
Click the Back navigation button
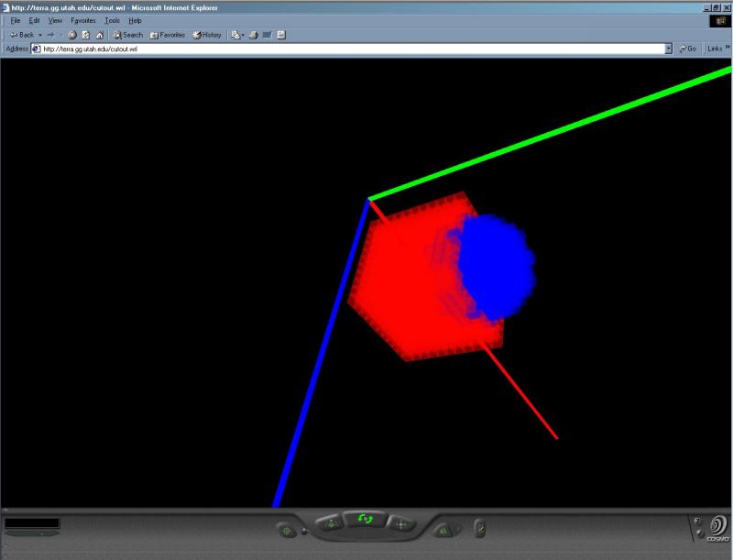click(x=22, y=35)
